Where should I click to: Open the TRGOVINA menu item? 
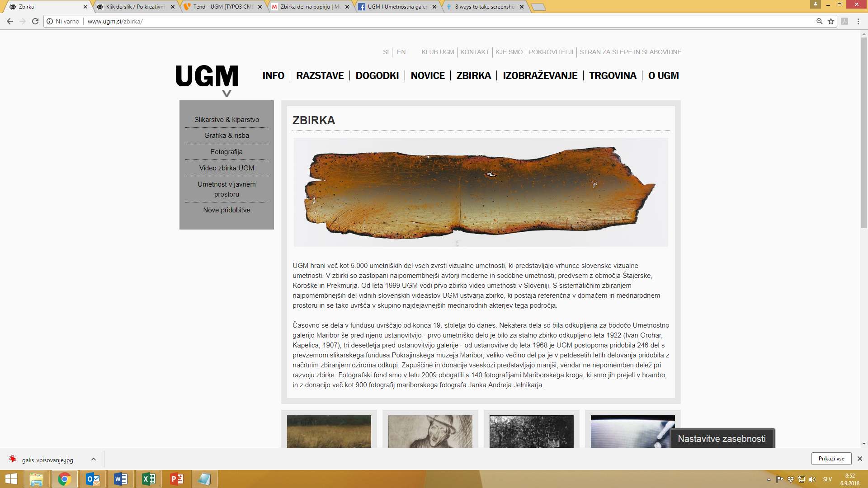613,75
